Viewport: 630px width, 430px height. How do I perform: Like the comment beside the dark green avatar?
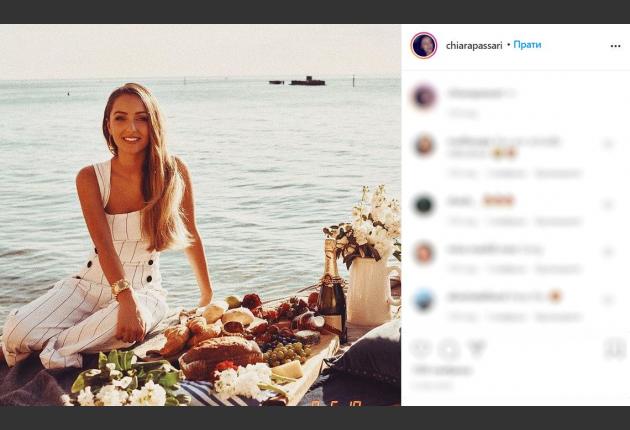(x=608, y=204)
